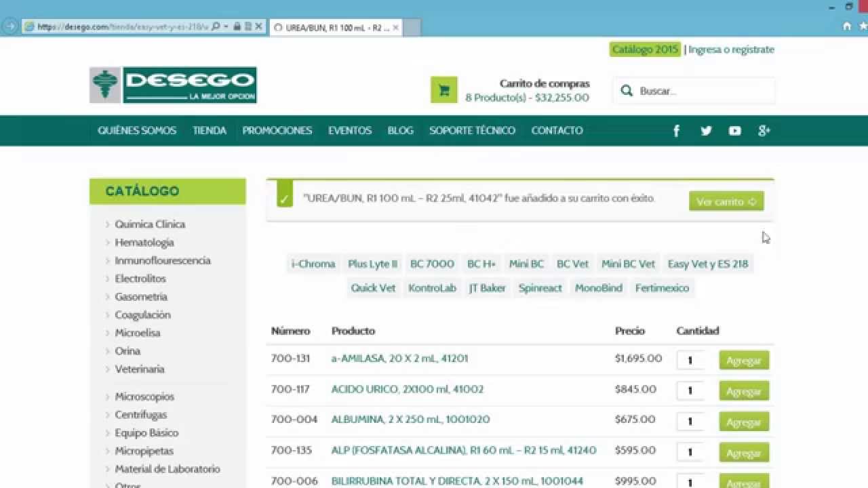Select the Spinreact brand tag
This screenshot has height=488, width=868.
(540, 288)
